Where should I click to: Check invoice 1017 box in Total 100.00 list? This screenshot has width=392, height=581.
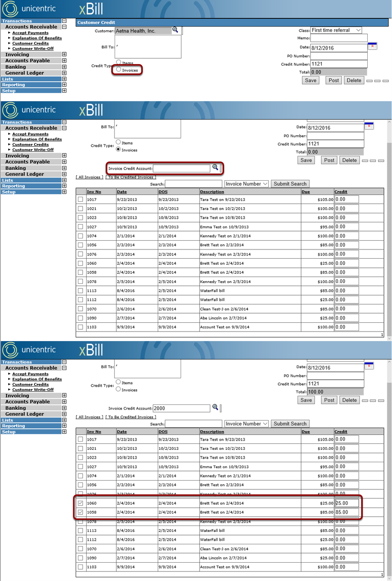(x=81, y=439)
